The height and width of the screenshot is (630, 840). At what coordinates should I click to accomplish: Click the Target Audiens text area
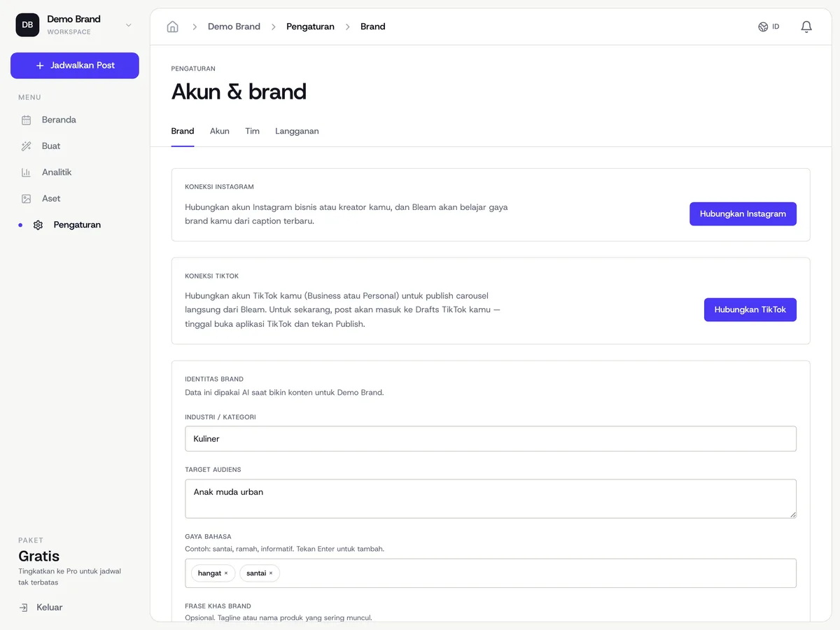coord(491,498)
